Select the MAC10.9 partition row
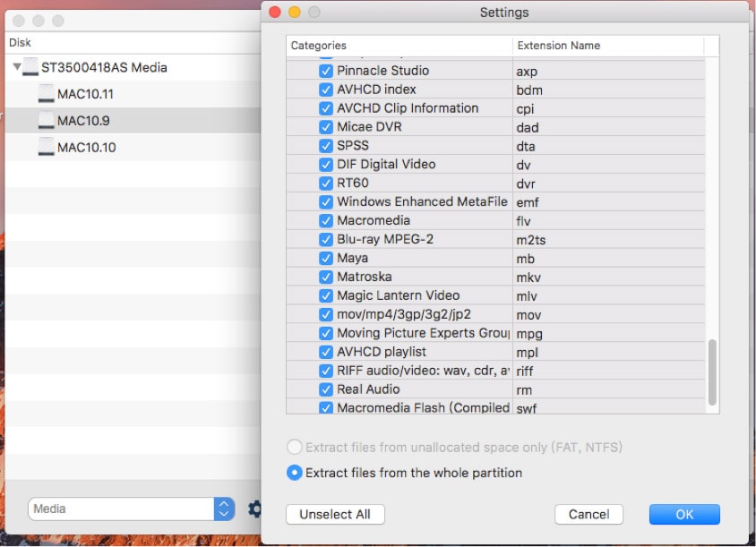The image size is (756, 547). coord(133,121)
